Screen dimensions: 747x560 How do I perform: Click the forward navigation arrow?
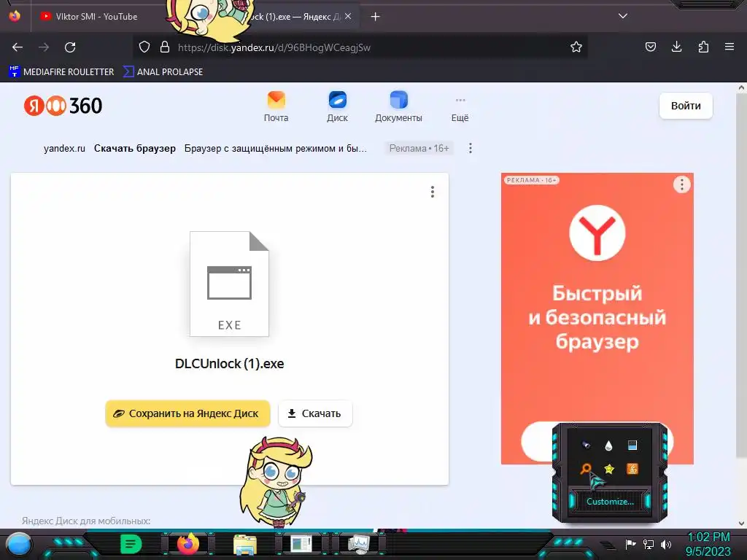44,47
